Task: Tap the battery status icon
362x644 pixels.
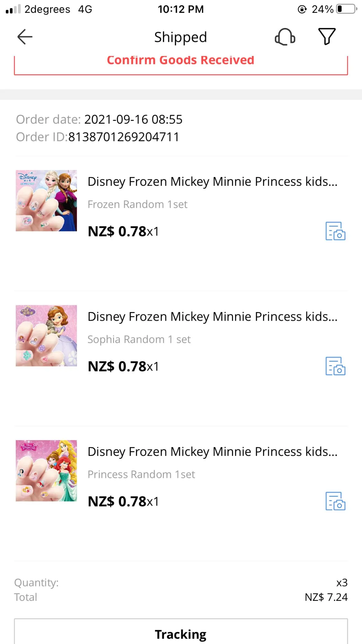Action: click(x=346, y=9)
